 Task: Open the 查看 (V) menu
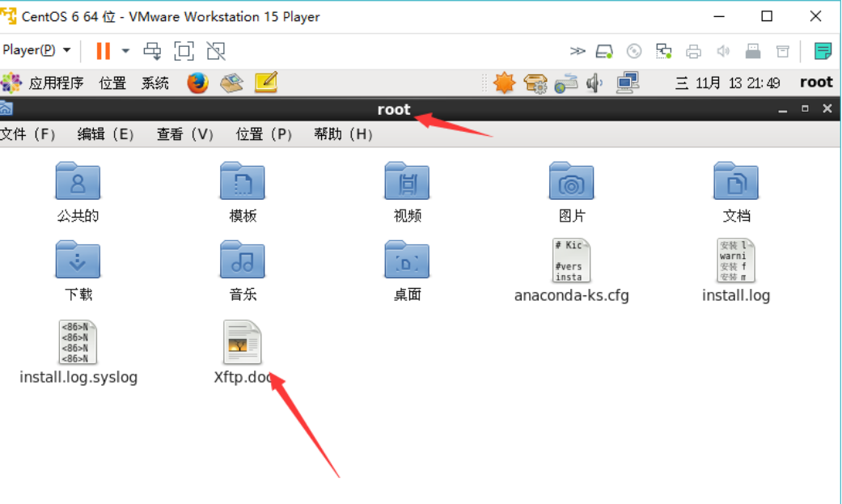click(x=184, y=133)
